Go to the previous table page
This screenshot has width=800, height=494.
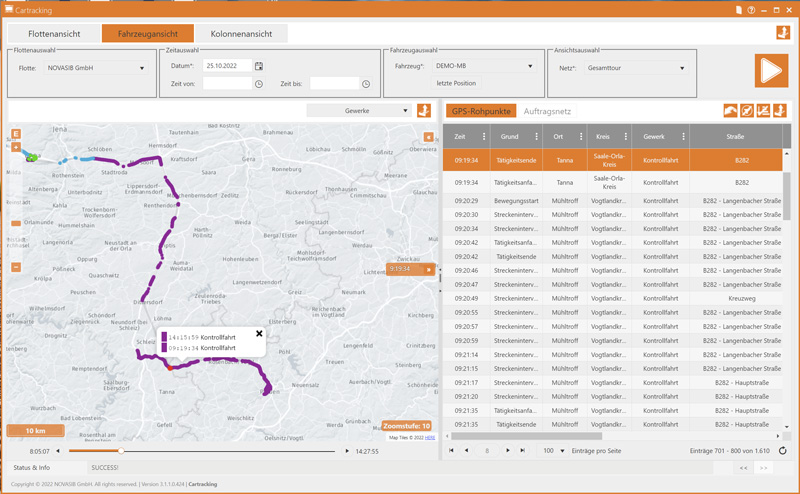coord(466,451)
